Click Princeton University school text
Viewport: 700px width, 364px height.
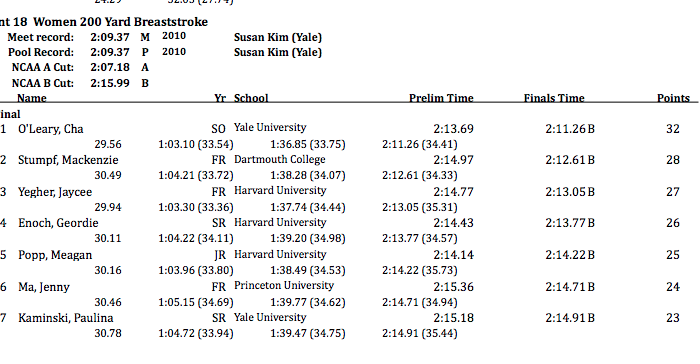(x=284, y=285)
